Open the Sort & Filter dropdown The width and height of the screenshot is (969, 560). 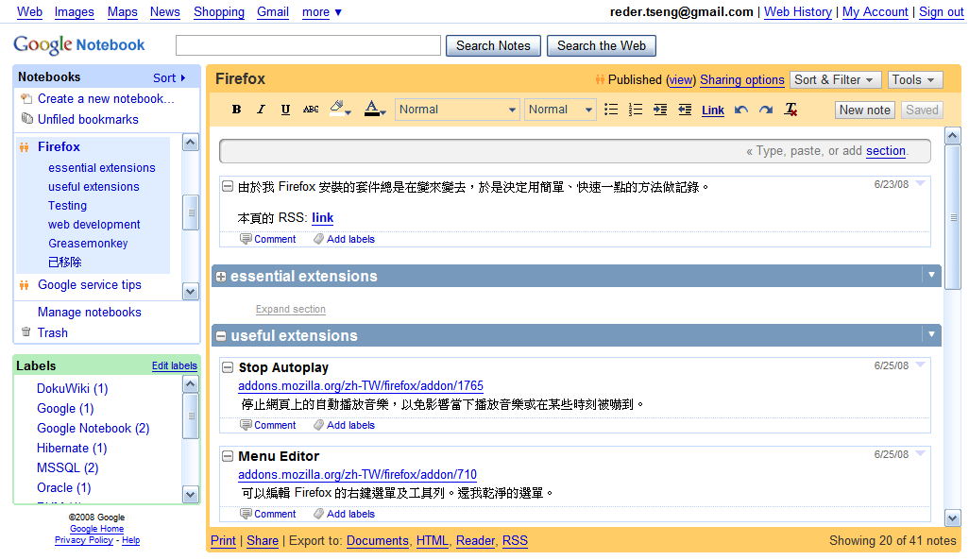[x=835, y=79]
